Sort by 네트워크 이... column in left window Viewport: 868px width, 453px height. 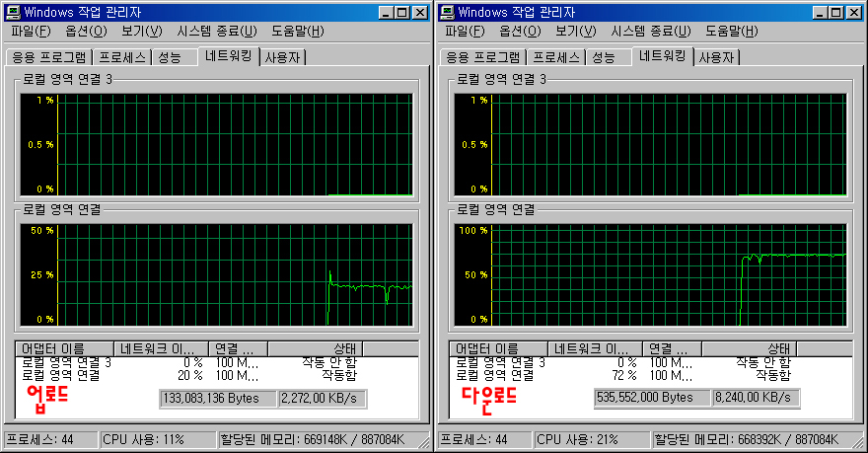161,349
